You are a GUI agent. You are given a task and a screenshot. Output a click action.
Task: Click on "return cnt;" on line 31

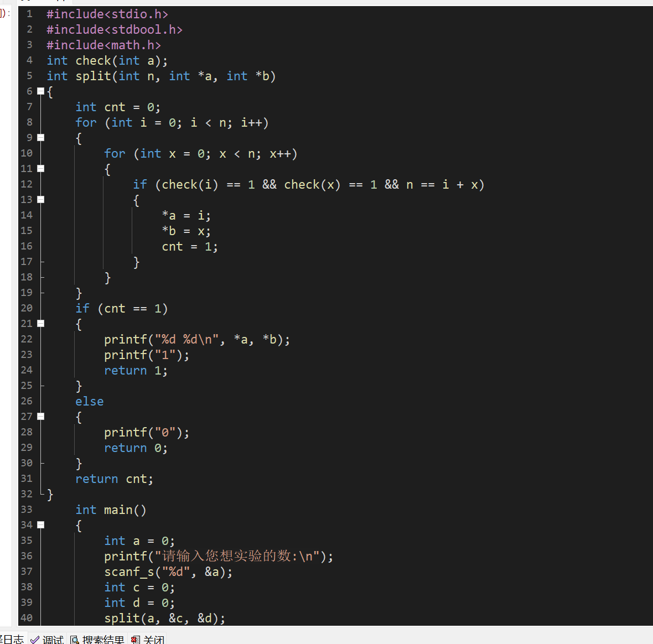point(115,479)
